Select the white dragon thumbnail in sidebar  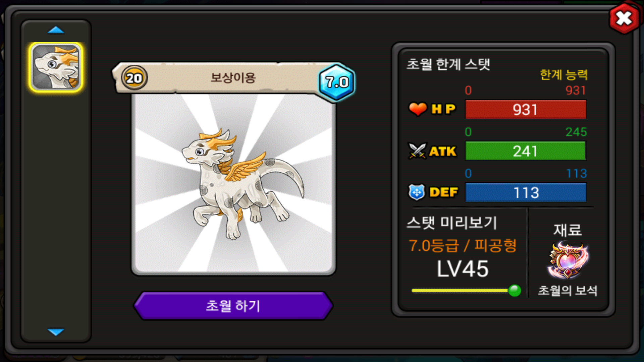click(x=56, y=67)
